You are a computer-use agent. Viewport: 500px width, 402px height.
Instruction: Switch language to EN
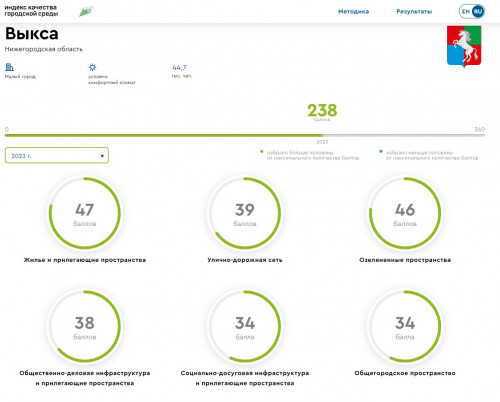[x=466, y=11]
